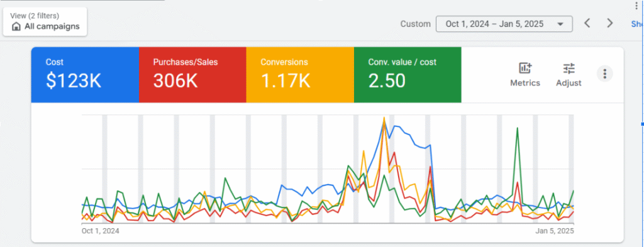Open the View (2 filters) All campaigns selector
This screenshot has width=644, height=247.
(x=45, y=22)
